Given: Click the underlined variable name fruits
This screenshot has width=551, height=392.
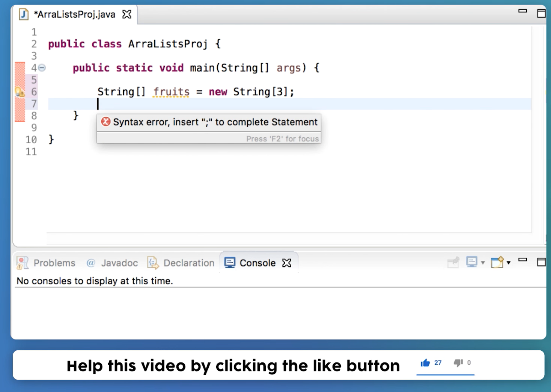Looking at the screenshot, I should click(x=172, y=92).
